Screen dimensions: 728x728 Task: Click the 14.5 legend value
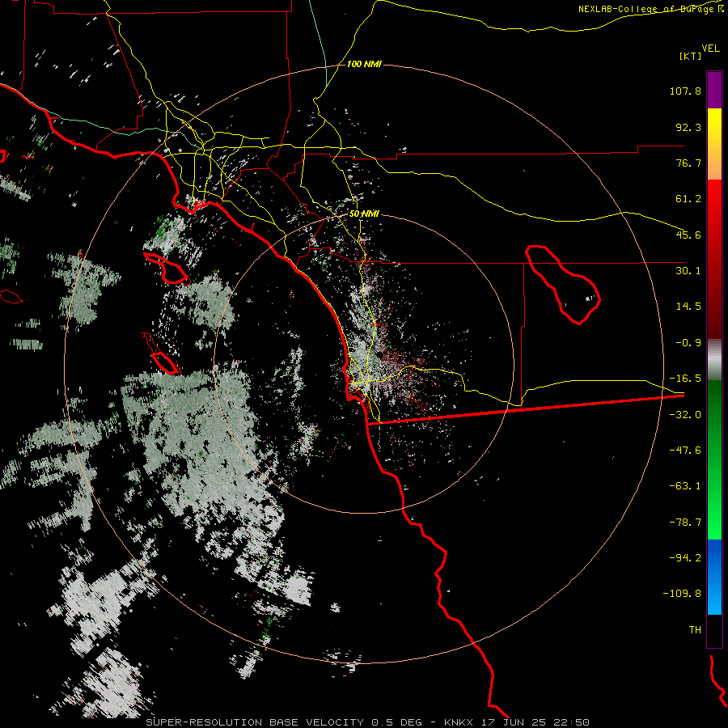pyautogui.click(x=688, y=307)
